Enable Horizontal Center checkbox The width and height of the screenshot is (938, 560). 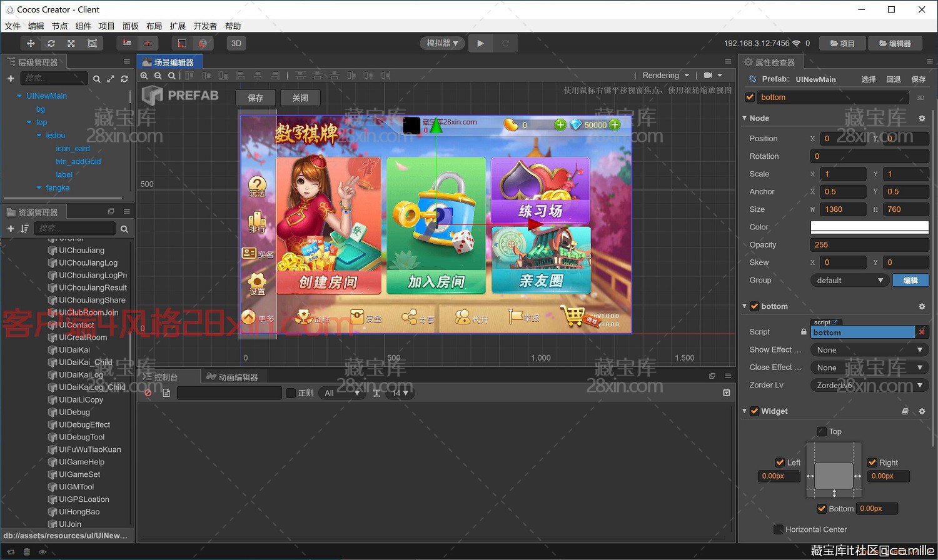click(779, 529)
